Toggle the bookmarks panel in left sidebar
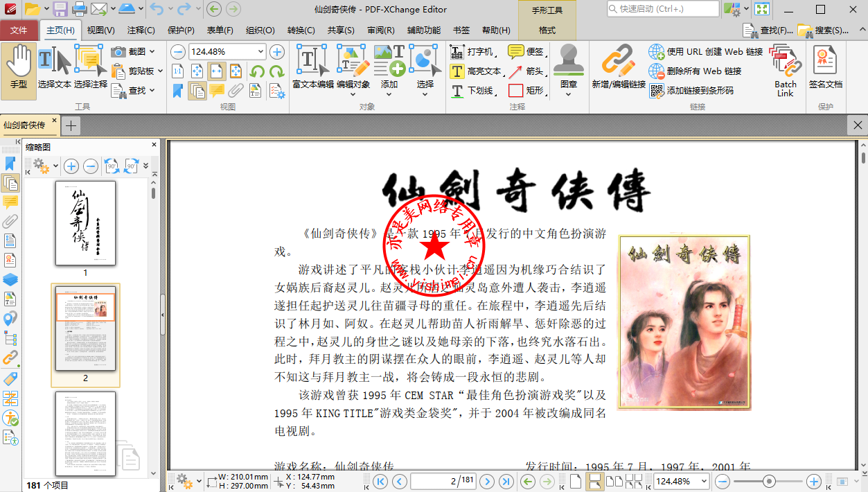The width and height of the screenshot is (868, 492). click(x=10, y=164)
